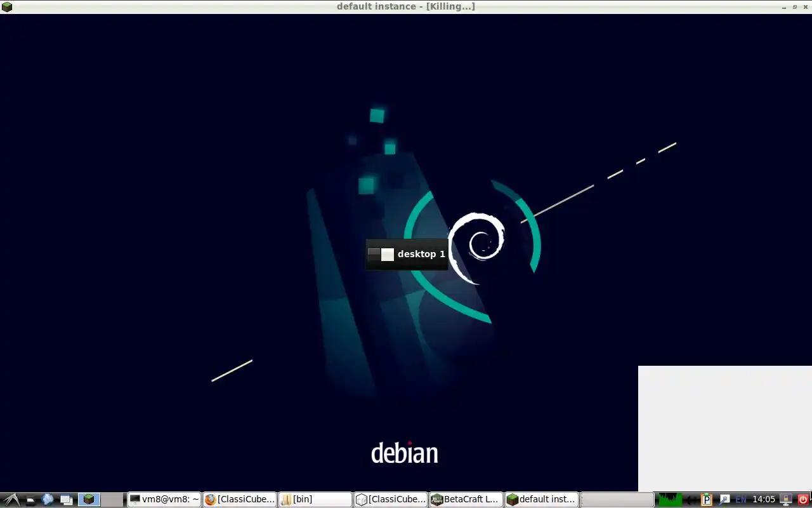
Task: Open the LXDE start menu icon
Action: coord(10,499)
